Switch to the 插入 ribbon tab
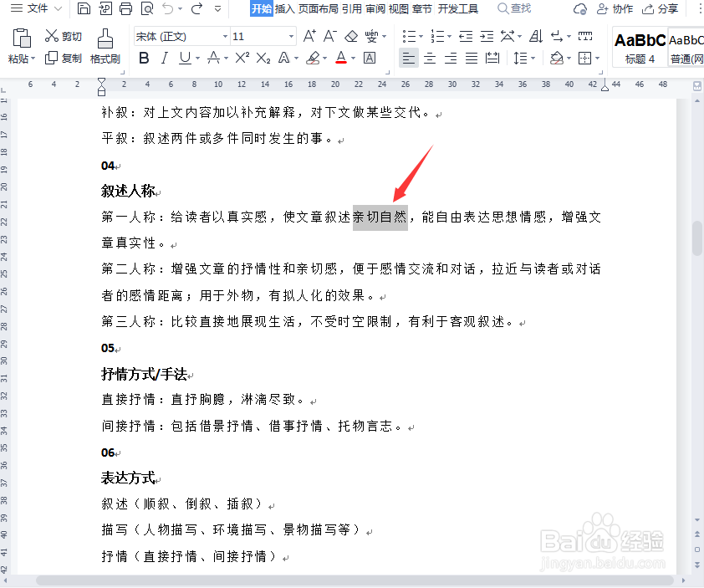The width and height of the screenshot is (704, 588). pyautogui.click(x=284, y=9)
